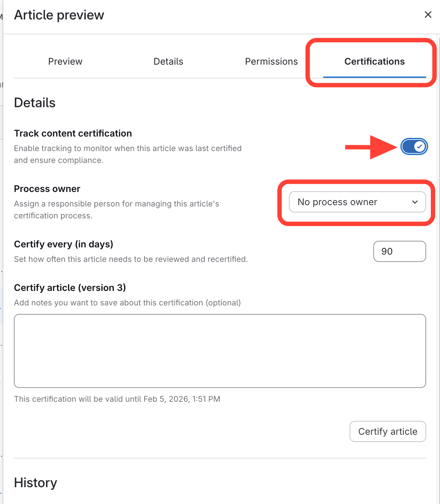Viewport: 440px width, 504px height.
Task: Open the No process owner dropdown
Action: tap(357, 202)
